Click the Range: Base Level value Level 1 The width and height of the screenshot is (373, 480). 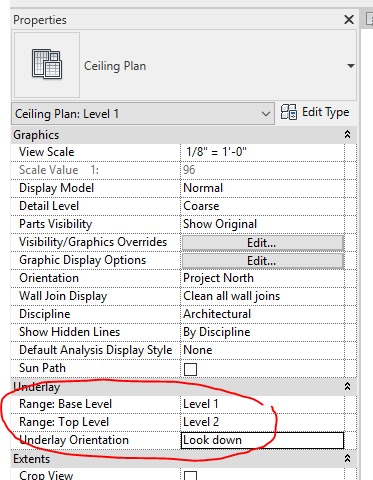(201, 404)
